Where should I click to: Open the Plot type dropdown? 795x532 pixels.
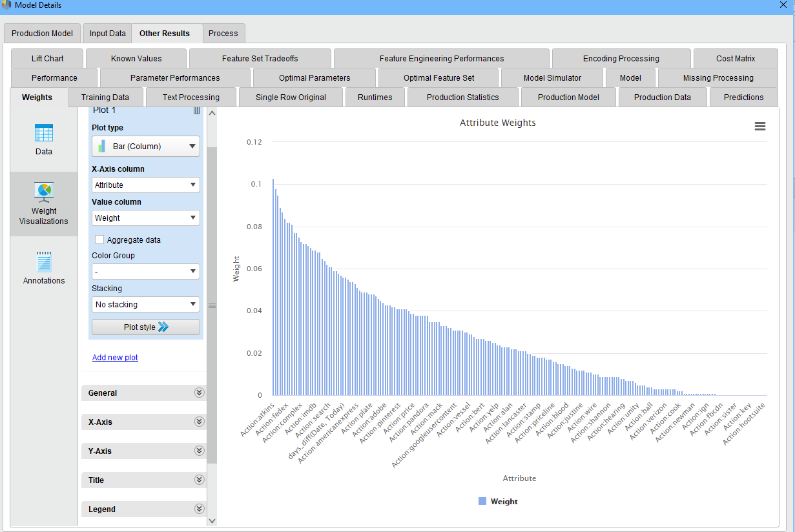(x=146, y=146)
